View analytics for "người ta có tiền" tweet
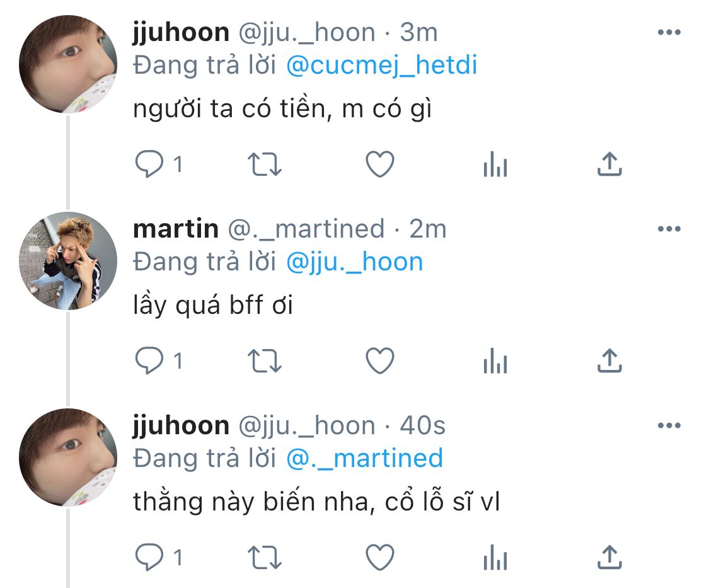Screen dimensions: 709x588 point(495,166)
